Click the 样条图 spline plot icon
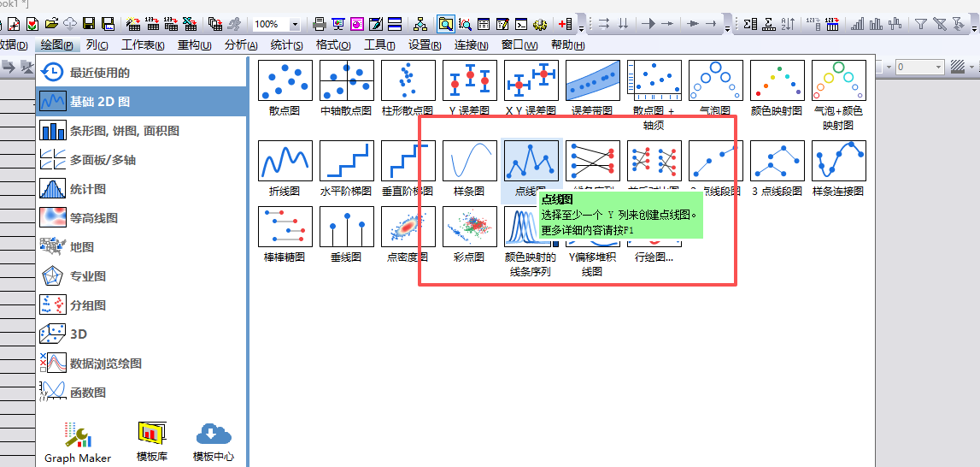 (x=469, y=162)
